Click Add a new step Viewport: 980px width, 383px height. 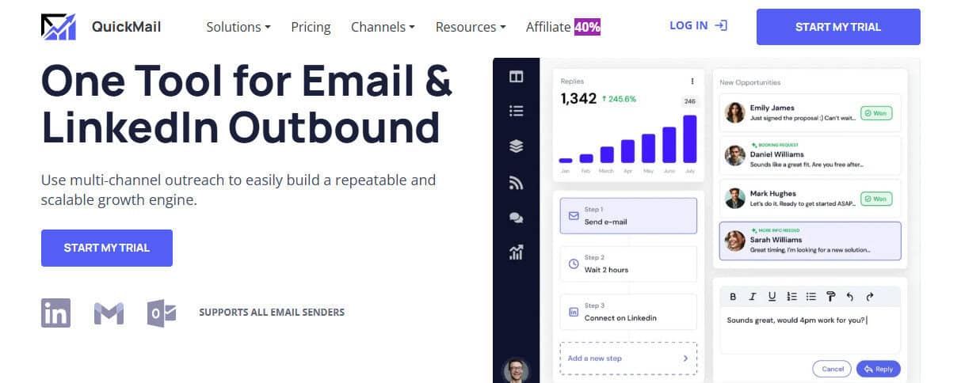coord(628,358)
